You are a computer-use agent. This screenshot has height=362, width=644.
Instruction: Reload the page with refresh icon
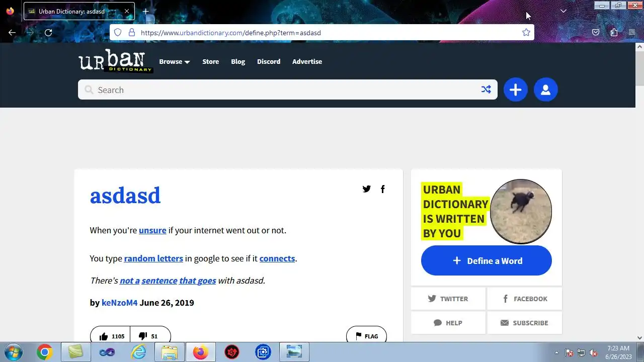(48, 33)
